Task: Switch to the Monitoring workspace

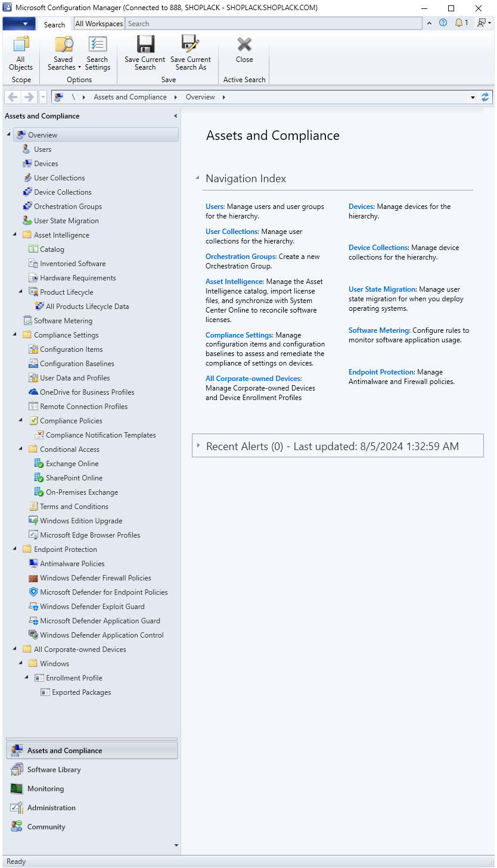Action: (x=92, y=789)
